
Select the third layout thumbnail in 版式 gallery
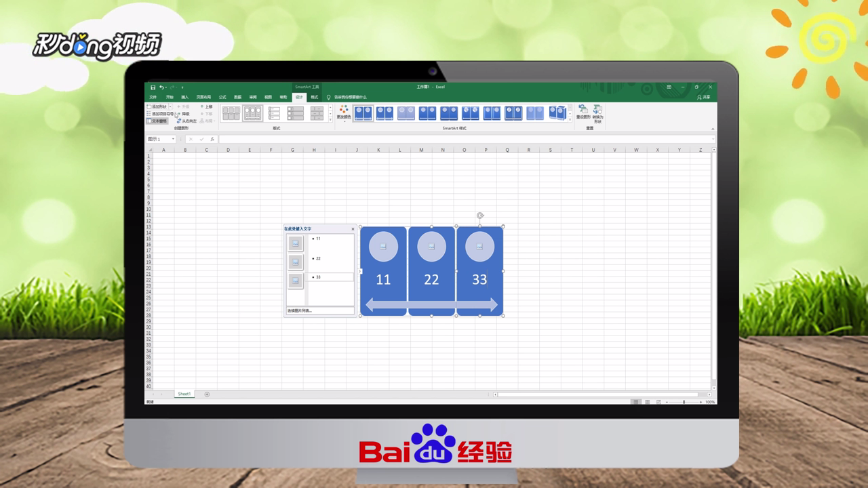point(274,113)
